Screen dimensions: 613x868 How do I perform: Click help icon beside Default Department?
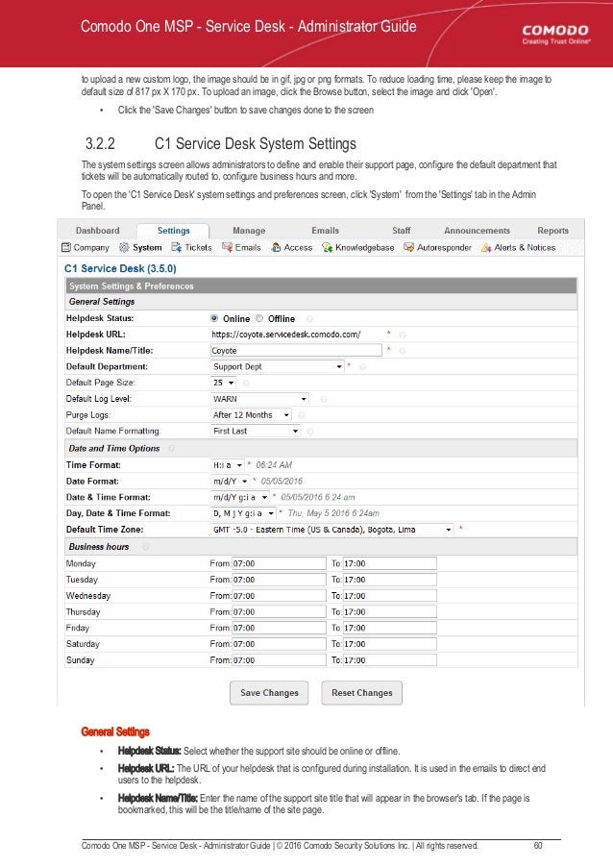362,367
